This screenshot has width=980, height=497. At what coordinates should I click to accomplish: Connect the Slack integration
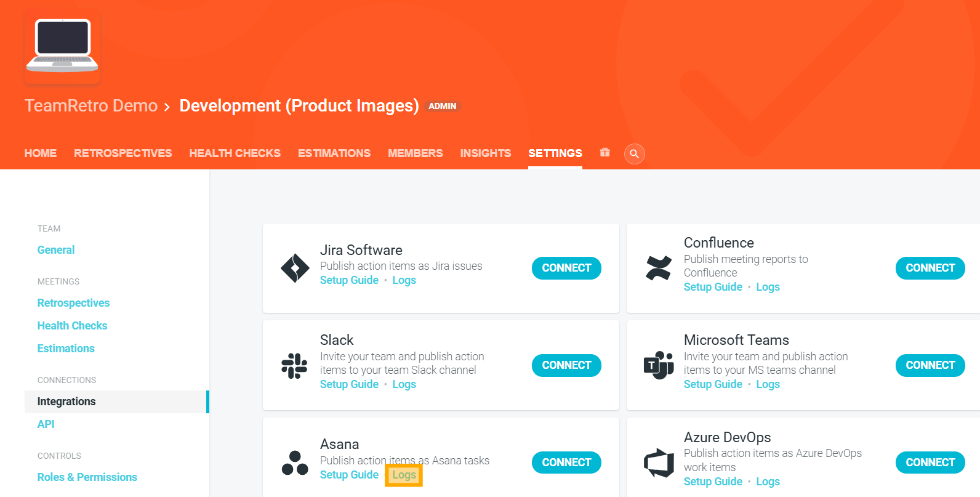pyautogui.click(x=566, y=365)
